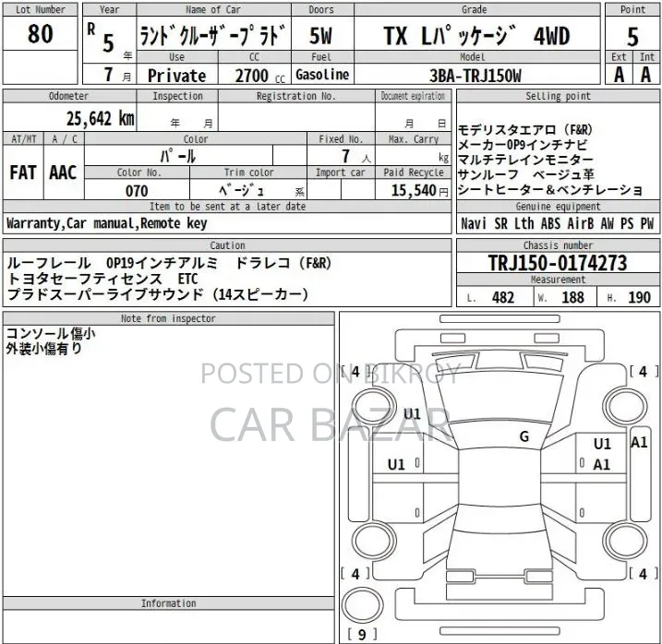Select the overall Point score 5
The image size is (662, 644).
pyautogui.click(x=632, y=37)
